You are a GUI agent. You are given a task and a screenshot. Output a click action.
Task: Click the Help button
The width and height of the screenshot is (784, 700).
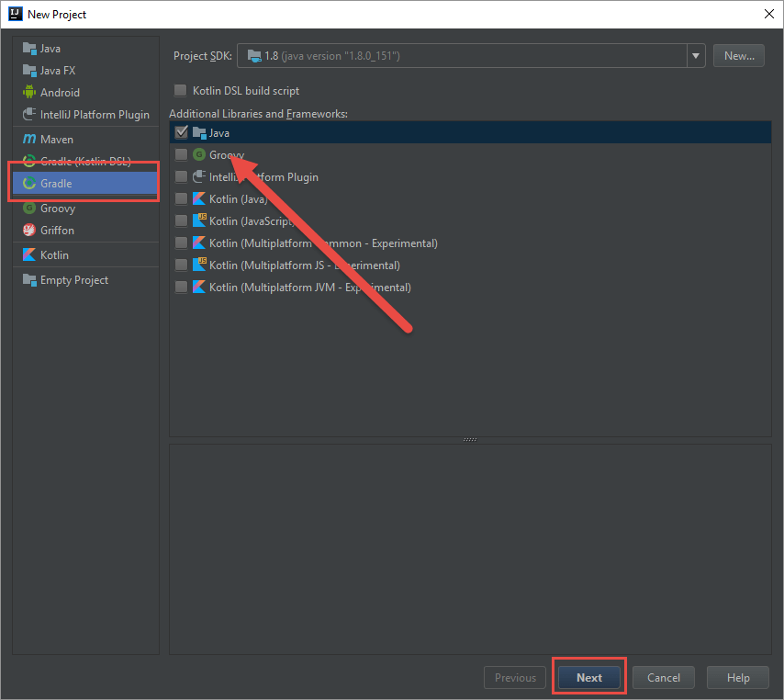pyautogui.click(x=737, y=677)
